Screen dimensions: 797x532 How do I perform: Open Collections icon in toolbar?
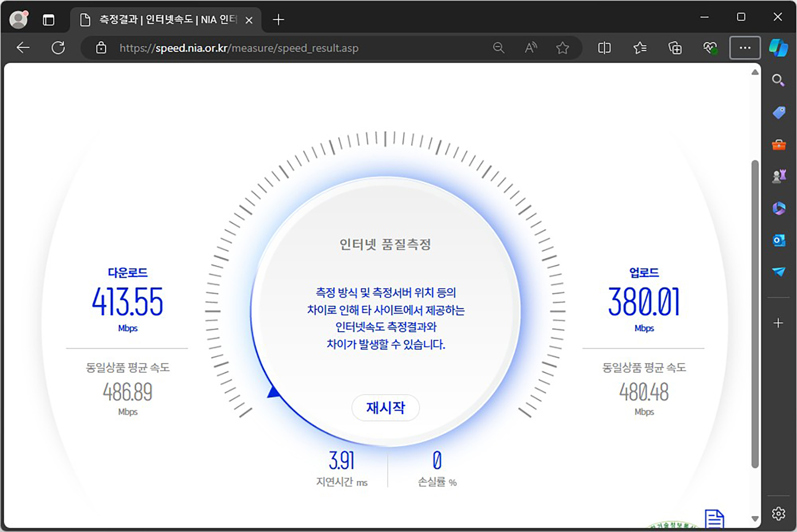pos(675,48)
